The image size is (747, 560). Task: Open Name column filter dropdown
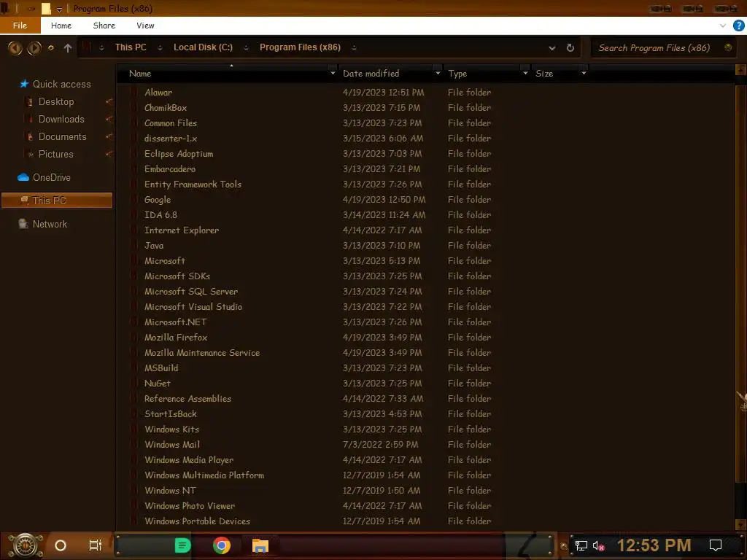pyautogui.click(x=333, y=74)
